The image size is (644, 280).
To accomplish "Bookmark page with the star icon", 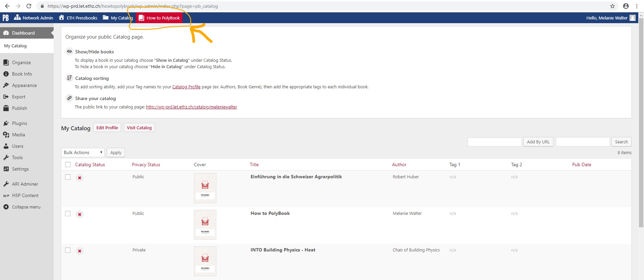I will pyautogui.click(x=612, y=6).
